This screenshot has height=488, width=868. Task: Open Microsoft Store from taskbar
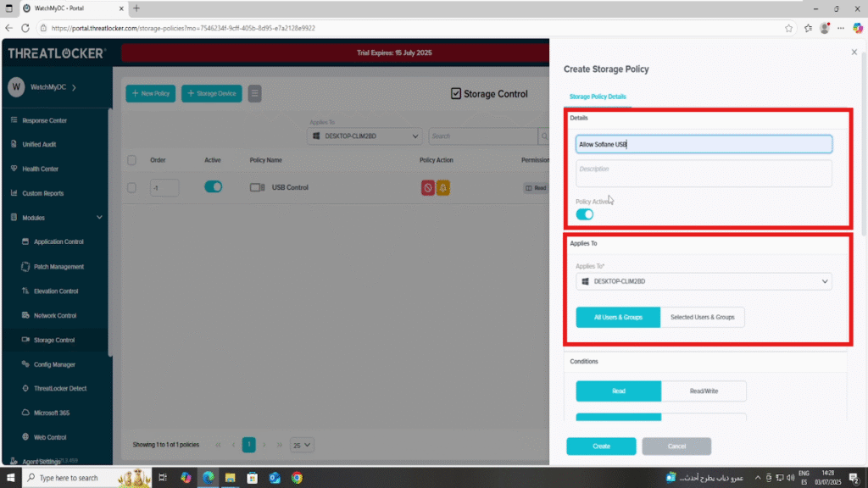(253, 478)
